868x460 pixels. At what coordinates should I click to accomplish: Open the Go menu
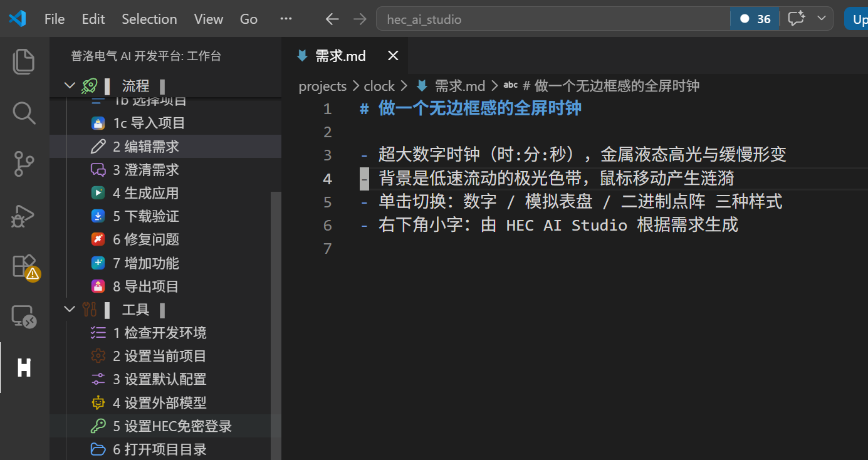click(249, 19)
